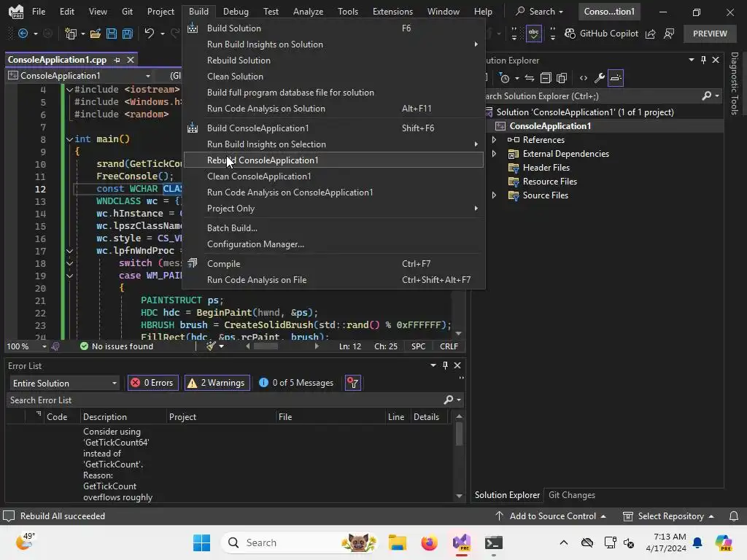Screen dimensions: 747x560
Task: Click the Rebuild All succeeded status icon
Action: [x=9, y=516]
